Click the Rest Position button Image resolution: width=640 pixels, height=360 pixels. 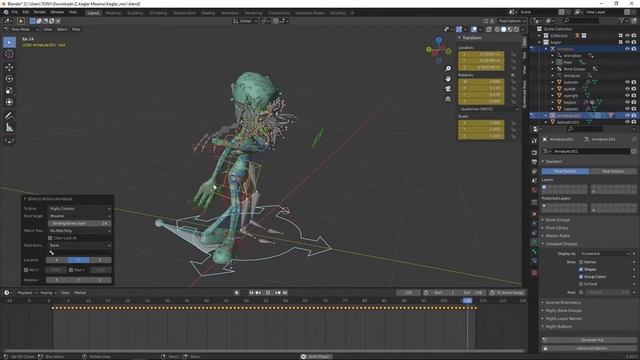click(613, 171)
